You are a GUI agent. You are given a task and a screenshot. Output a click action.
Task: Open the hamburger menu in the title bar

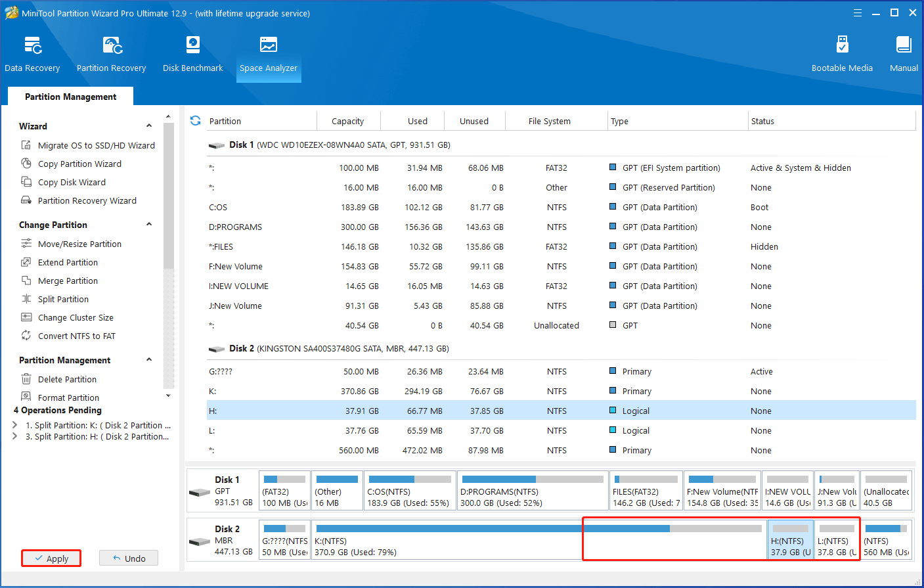(x=858, y=12)
